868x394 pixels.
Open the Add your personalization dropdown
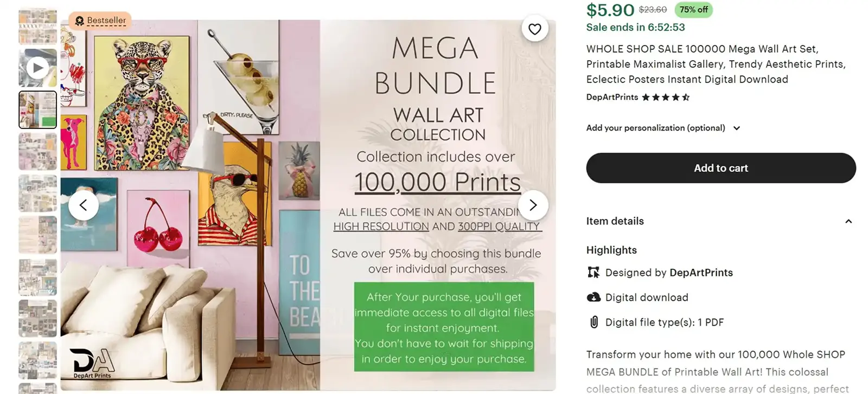tap(736, 128)
